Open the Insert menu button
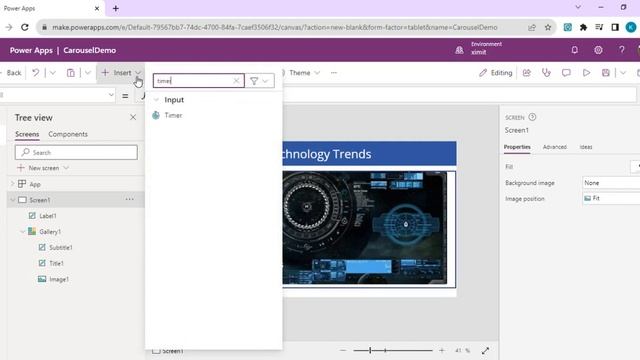This screenshot has width=640, height=360. click(x=121, y=73)
